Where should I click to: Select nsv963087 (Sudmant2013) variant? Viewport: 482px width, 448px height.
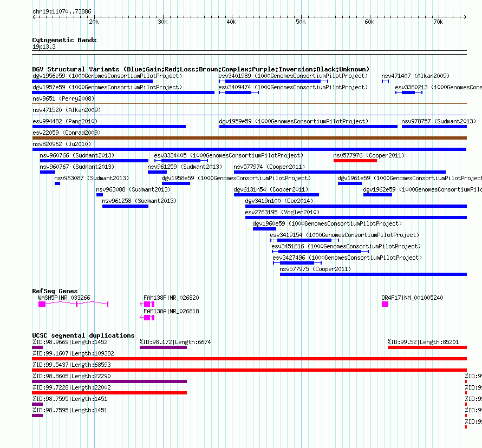pyautogui.click(x=57, y=183)
